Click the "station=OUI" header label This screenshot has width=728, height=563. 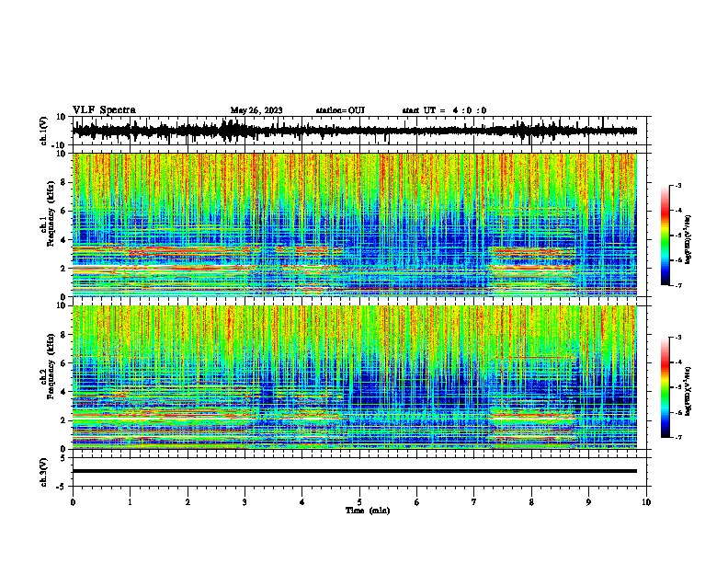pos(340,110)
